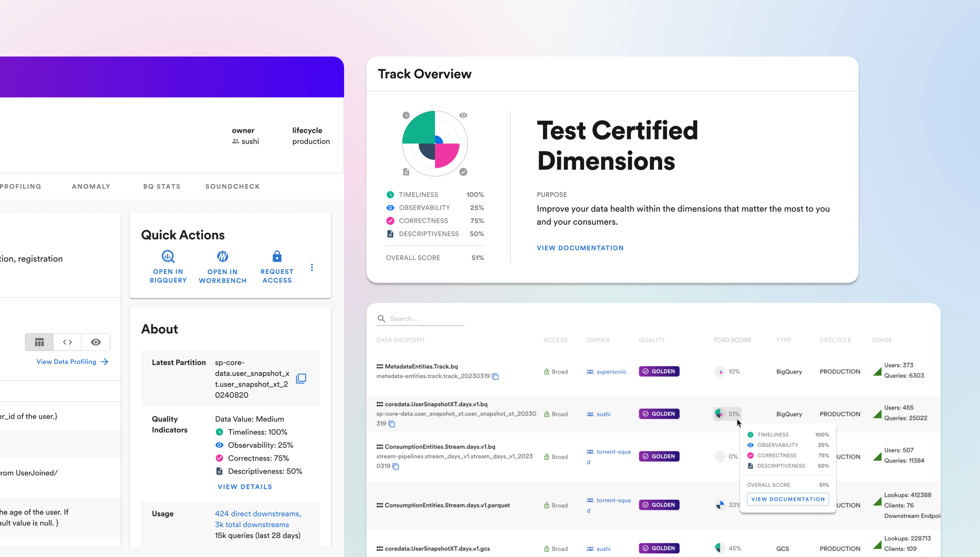The height and width of the screenshot is (557, 980).
Task: Click the Open in Workbench icon
Action: click(x=222, y=257)
